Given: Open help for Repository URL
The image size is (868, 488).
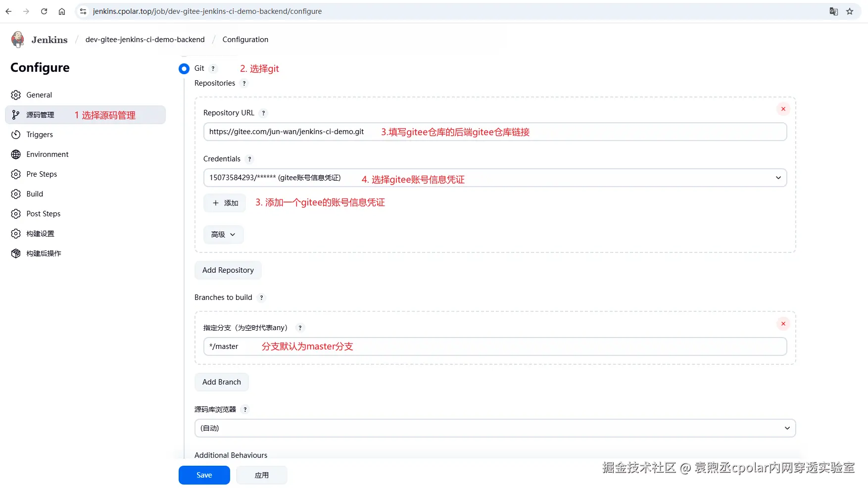Looking at the screenshot, I should pos(263,113).
